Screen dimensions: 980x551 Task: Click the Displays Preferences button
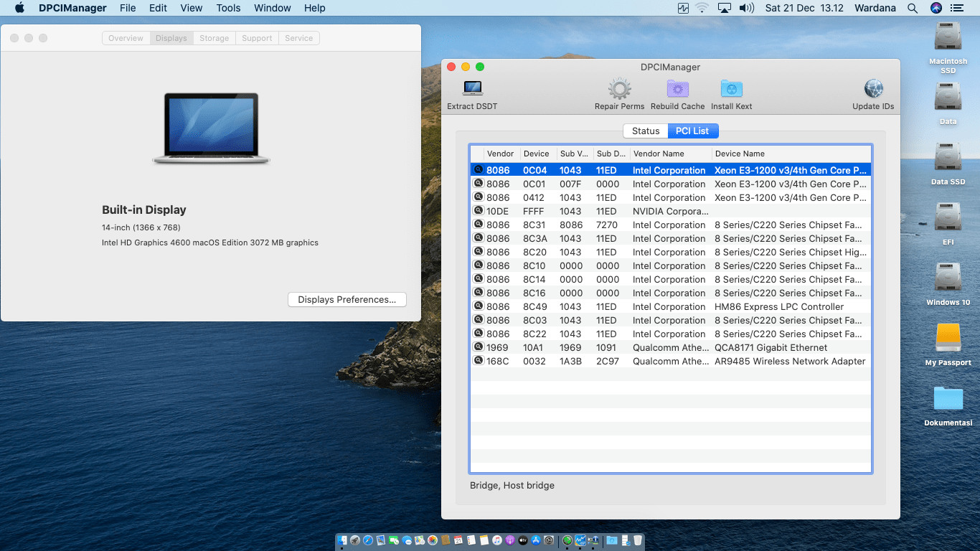pyautogui.click(x=347, y=299)
